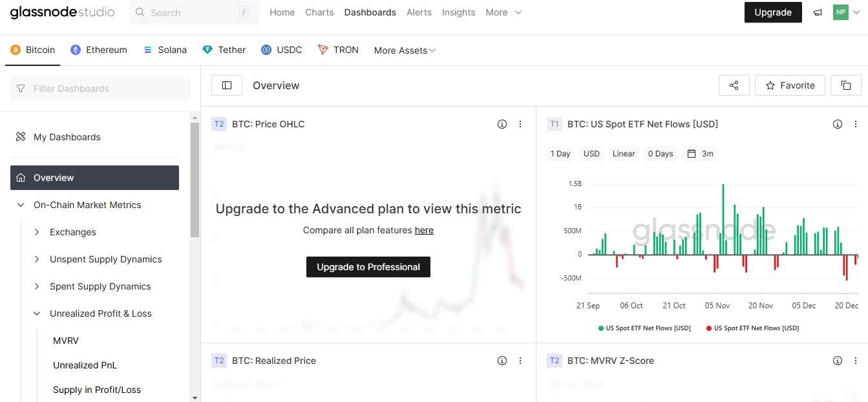
Task: Select the Solana asset tab
Action: pos(165,50)
